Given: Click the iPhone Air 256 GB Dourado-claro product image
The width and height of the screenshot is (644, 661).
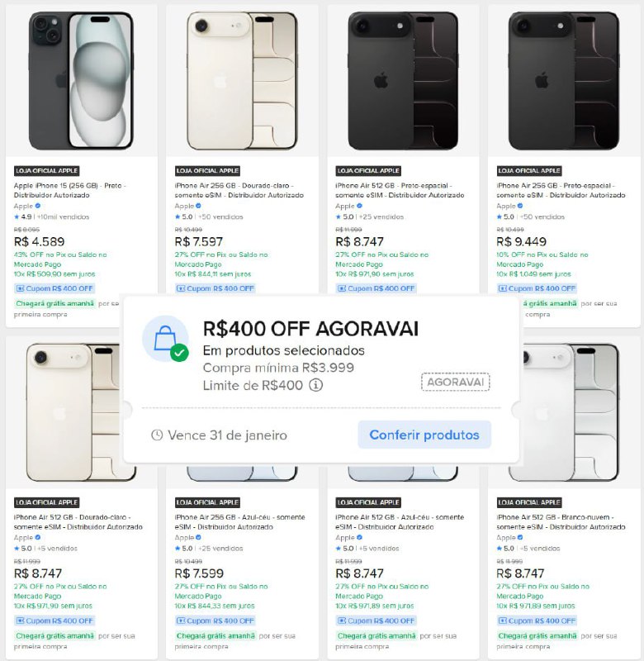Looking at the screenshot, I should pos(242,80).
